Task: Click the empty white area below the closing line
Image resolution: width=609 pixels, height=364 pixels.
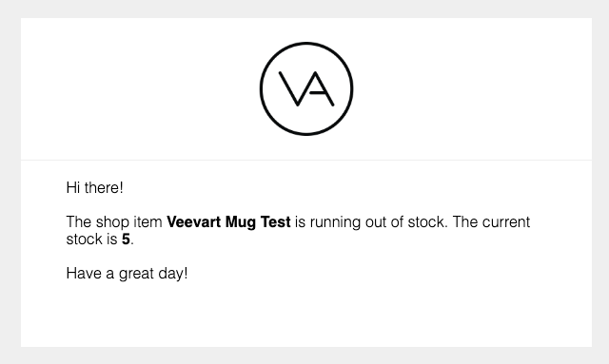Action: [x=306, y=316]
